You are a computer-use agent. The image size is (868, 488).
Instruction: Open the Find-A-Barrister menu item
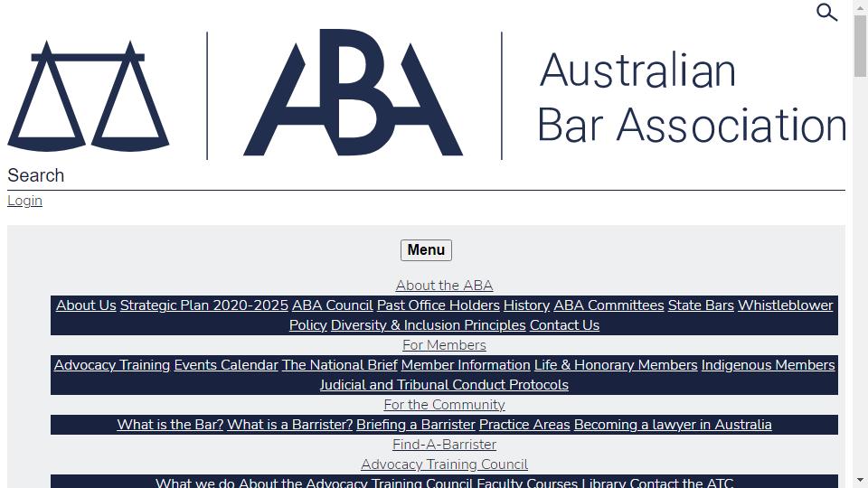pos(444,445)
